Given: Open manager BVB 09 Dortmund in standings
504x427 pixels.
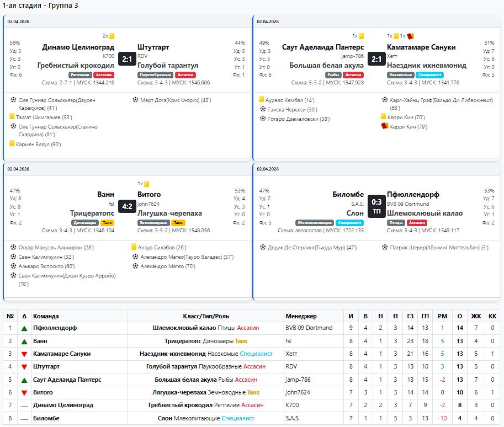Looking at the screenshot, I should click(x=309, y=328).
